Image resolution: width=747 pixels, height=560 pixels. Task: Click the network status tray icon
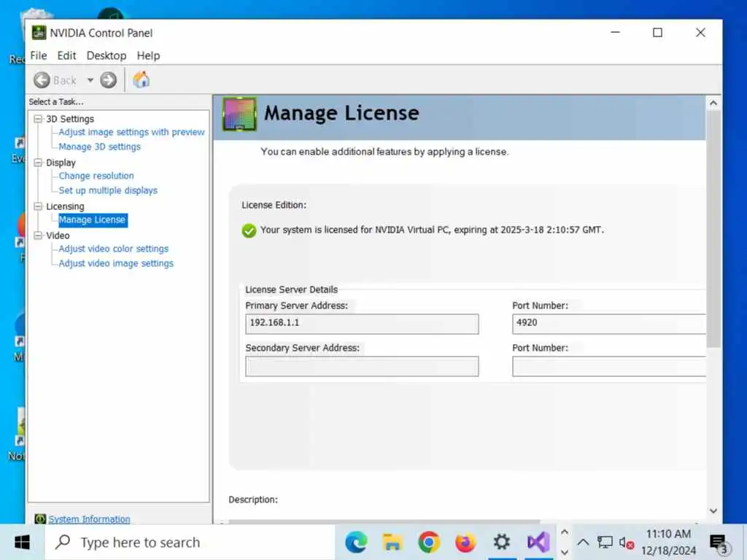pos(605,542)
